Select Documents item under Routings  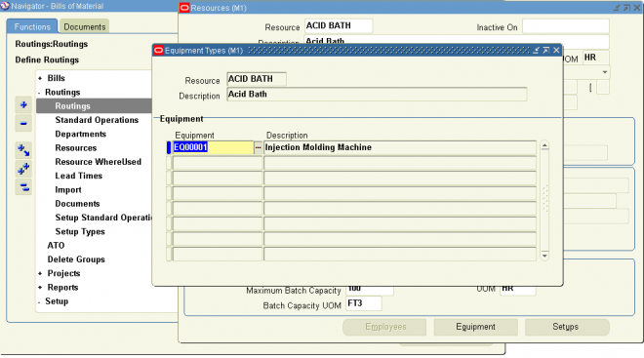coord(78,204)
